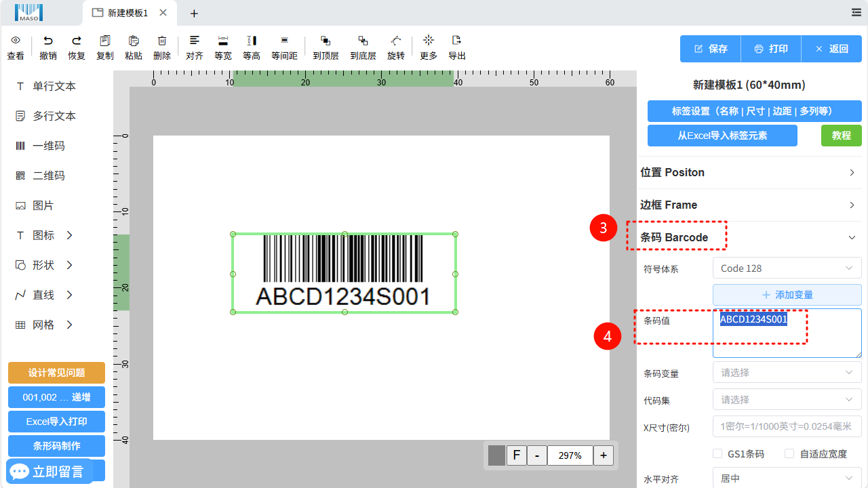Open the 水平对齐 居中 dropdown
The image size is (868, 488).
coord(787,479)
